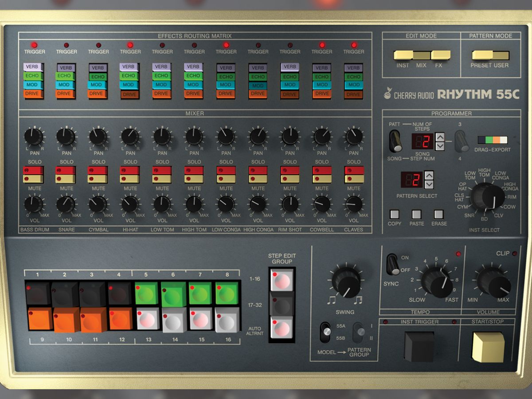Switch Edit Mode to FX

click(441, 55)
